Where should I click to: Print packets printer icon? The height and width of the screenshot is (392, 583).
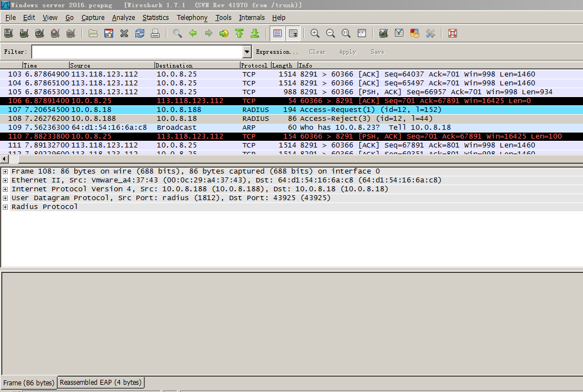pyautogui.click(x=155, y=33)
